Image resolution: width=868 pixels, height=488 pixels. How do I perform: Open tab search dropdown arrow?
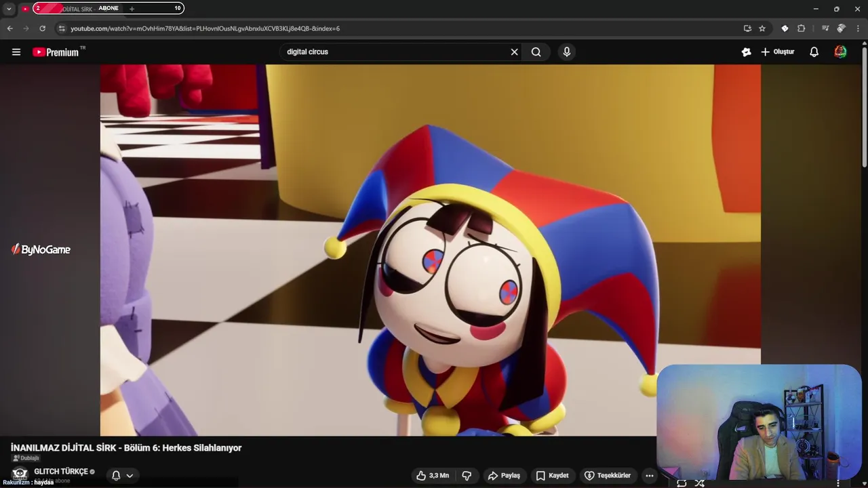click(x=9, y=9)
